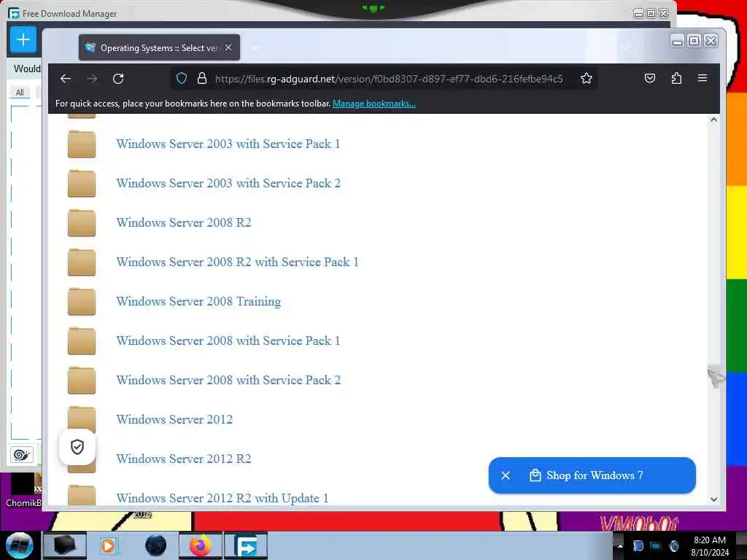747x560 pixels.
Task: Click the floating shield checkmark badge
Action: (77, 447)
